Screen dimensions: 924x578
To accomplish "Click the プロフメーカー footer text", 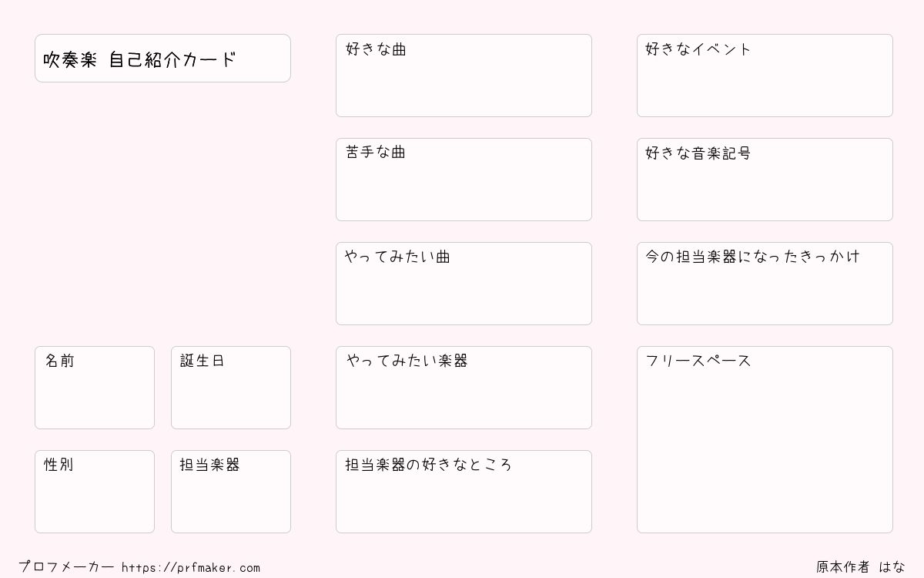I will click(66, 567).
